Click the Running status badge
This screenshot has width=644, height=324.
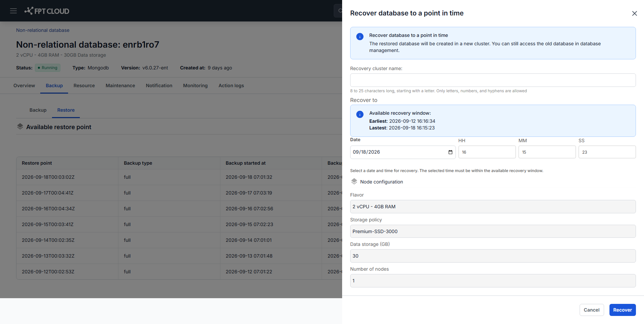tap(48, 68)
